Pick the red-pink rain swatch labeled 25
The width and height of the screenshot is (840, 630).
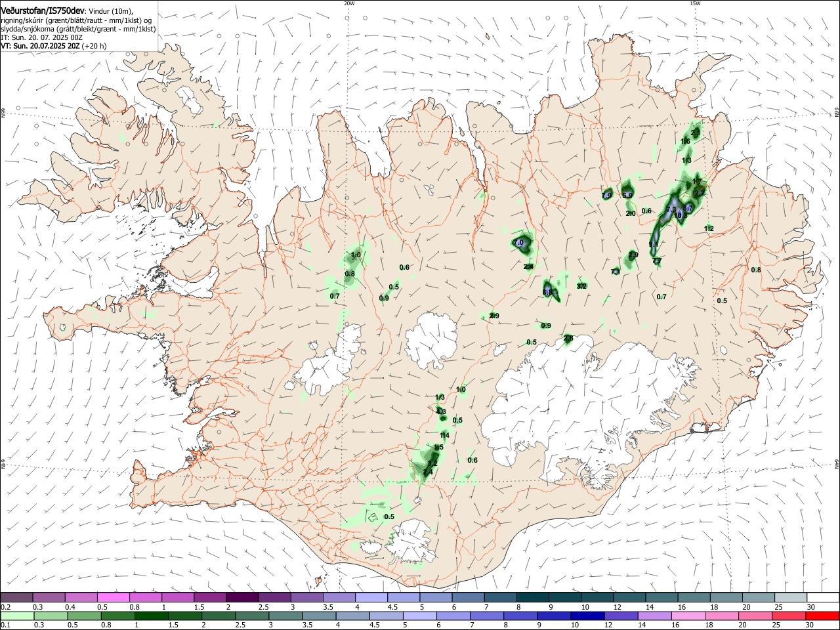(x=788, y=616)
